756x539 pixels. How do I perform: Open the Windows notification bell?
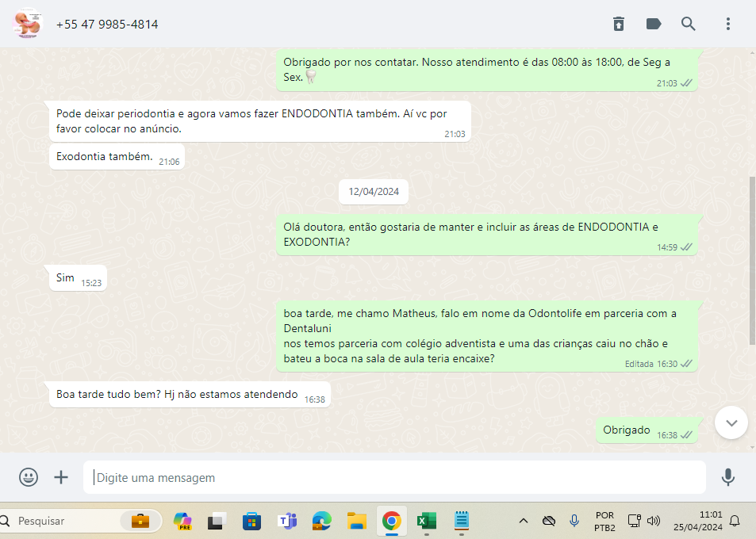735,521
